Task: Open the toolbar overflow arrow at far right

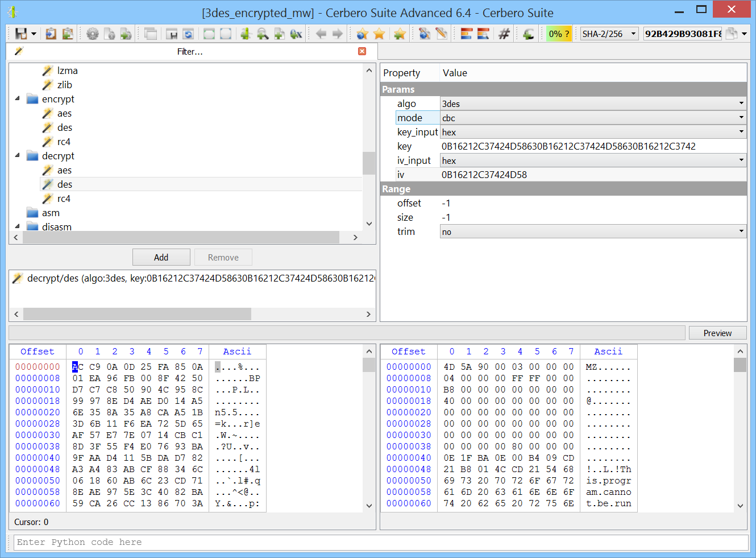Action: coord(744,34)
